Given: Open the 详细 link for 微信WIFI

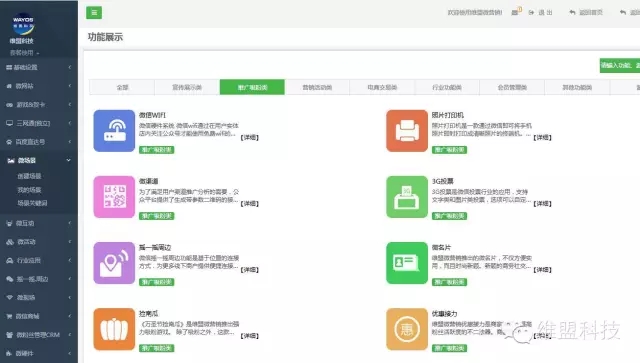Looking at the screenshot, I should (249, 138).
